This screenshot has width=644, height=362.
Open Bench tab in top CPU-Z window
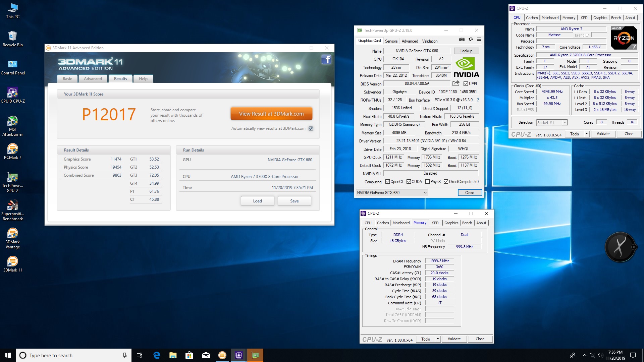[x=616, y=18]
